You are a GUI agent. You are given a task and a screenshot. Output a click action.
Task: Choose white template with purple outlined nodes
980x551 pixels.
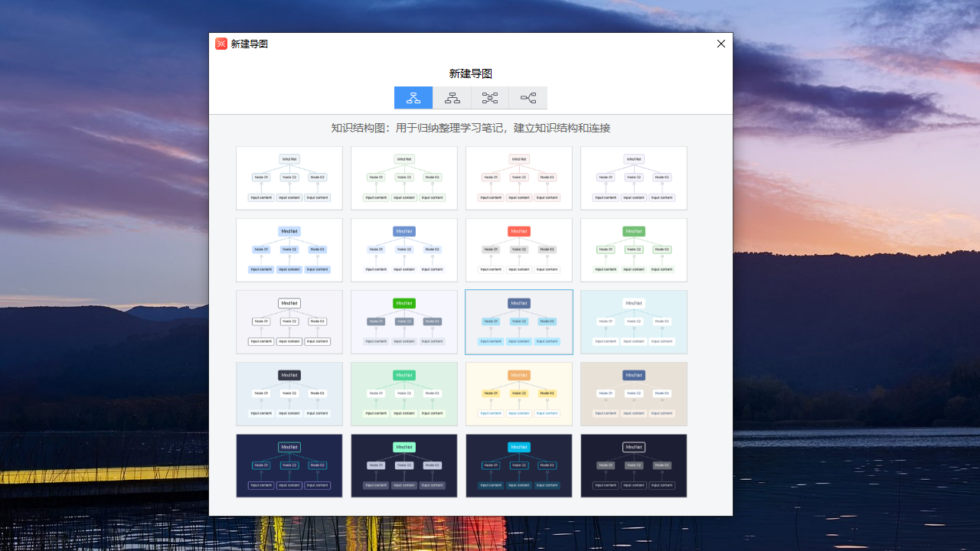(x=634, y=178)
